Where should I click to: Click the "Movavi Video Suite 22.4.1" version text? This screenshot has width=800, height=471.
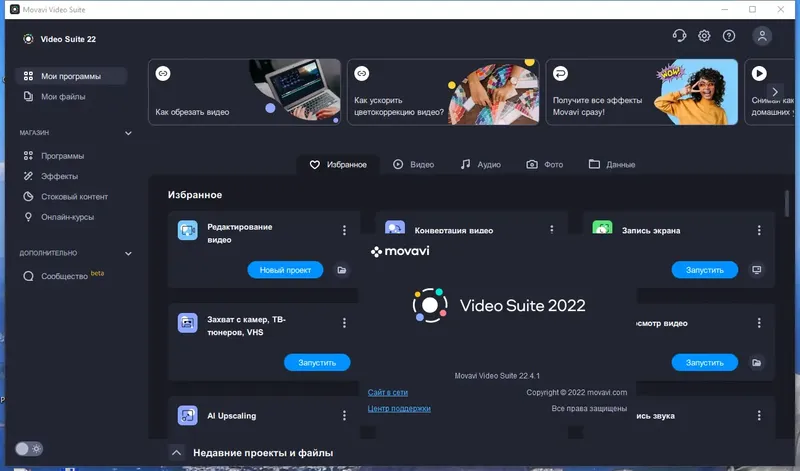tap(497, 376)
